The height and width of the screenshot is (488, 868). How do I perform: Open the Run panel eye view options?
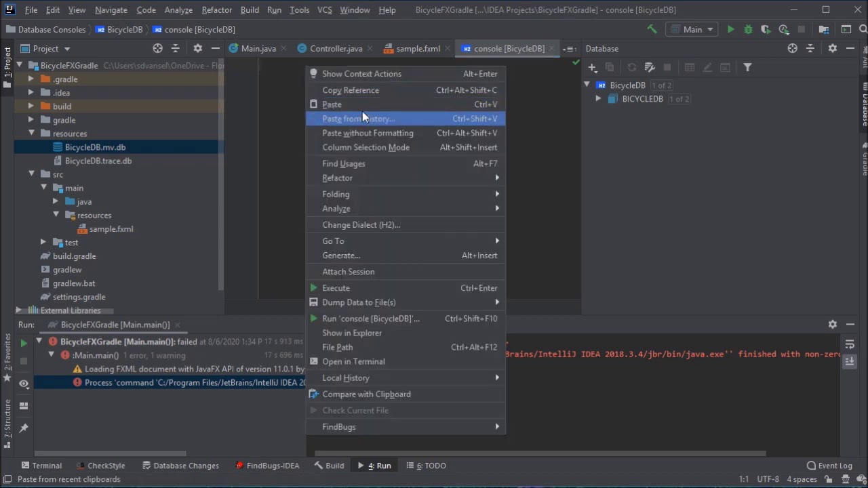tap(24, 384)
